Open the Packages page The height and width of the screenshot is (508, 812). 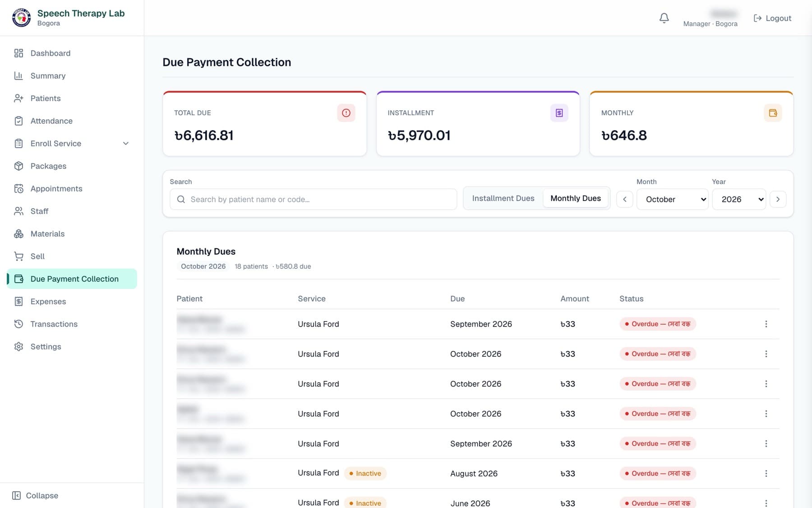pyautogui.click(x=72, y=166)
